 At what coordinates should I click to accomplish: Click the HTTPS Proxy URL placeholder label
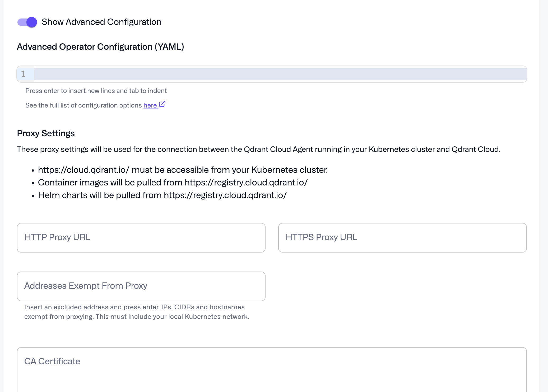(x=321, y=237)
